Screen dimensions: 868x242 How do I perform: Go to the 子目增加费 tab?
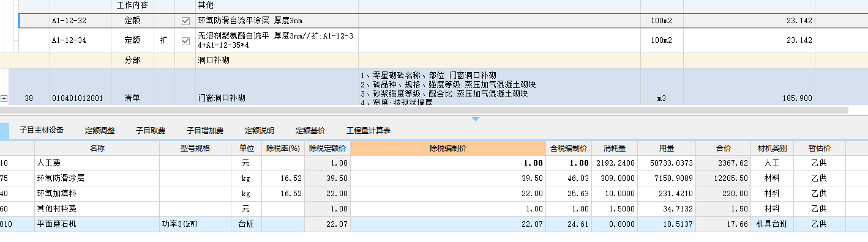click(x=205, y=131)
